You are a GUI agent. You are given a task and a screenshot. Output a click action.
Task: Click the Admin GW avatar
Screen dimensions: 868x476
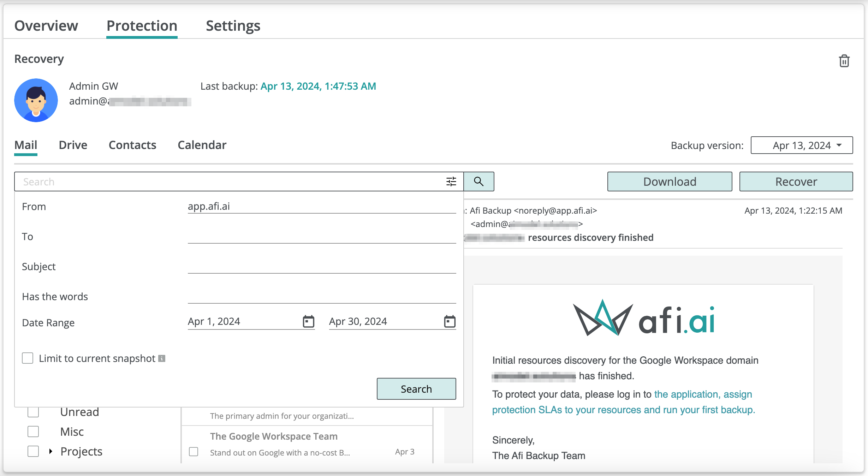tap(36, 100)
